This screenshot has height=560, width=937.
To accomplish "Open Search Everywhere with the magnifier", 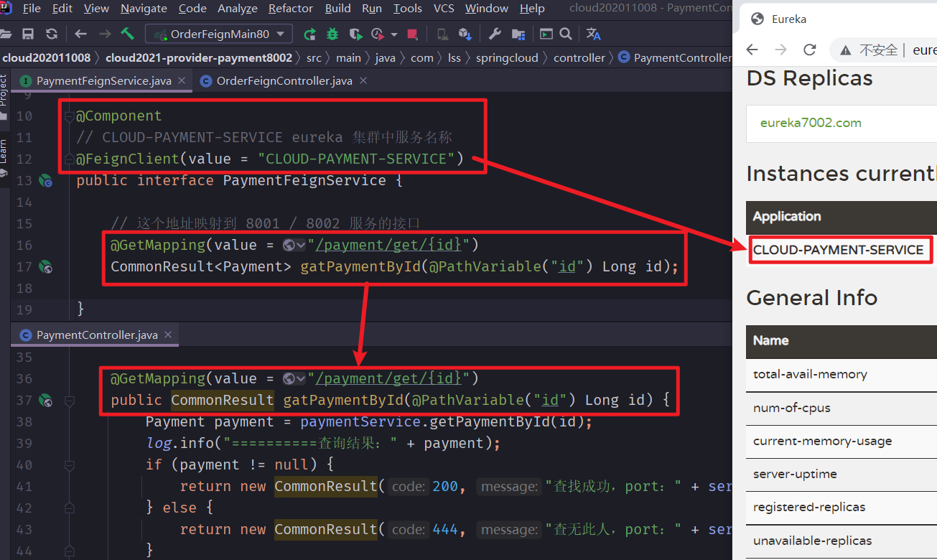I will (x=565, y=34).
